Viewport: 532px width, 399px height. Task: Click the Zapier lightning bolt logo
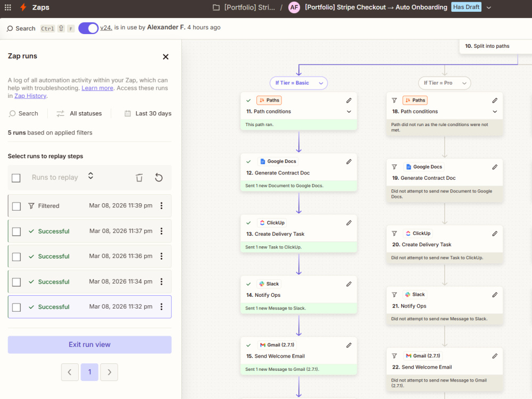(23, 7)
